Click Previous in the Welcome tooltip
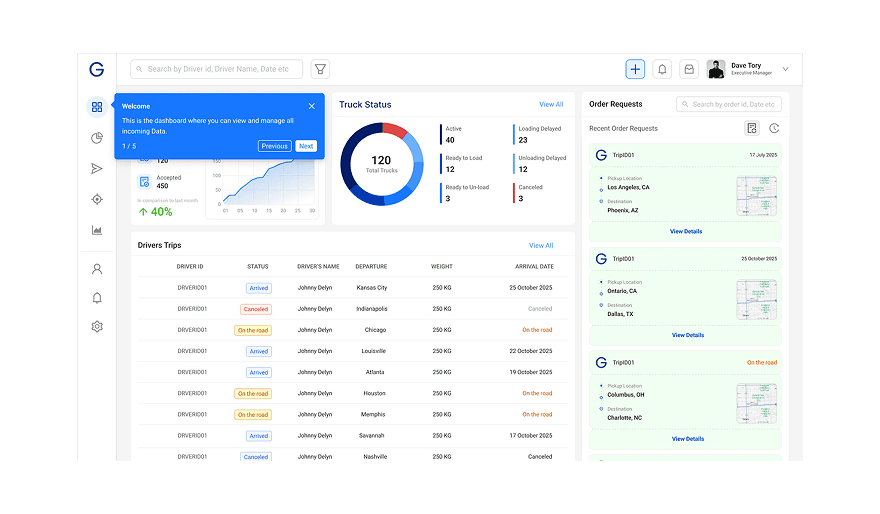This screenshot has width=880, height=514. click(274, 146)
